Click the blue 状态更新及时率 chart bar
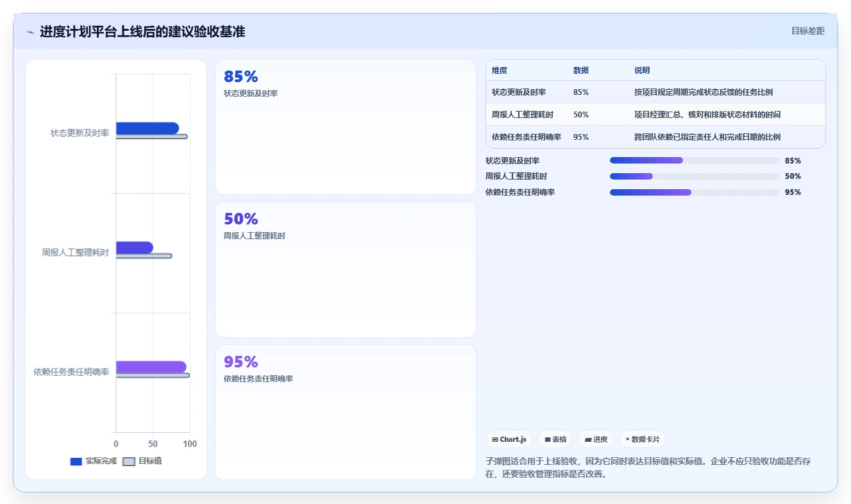Image resolution: width=851 pixels, height=504 pixels. [x=147, y=128]
